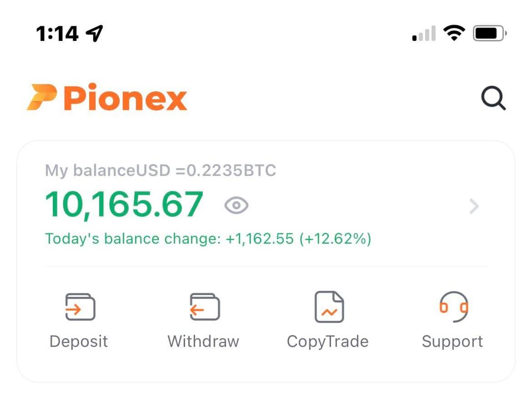The height and width of the screenshot is (396, 532).
Task: Tap the Deposit wallet icon
Action: tap(80, 307)
